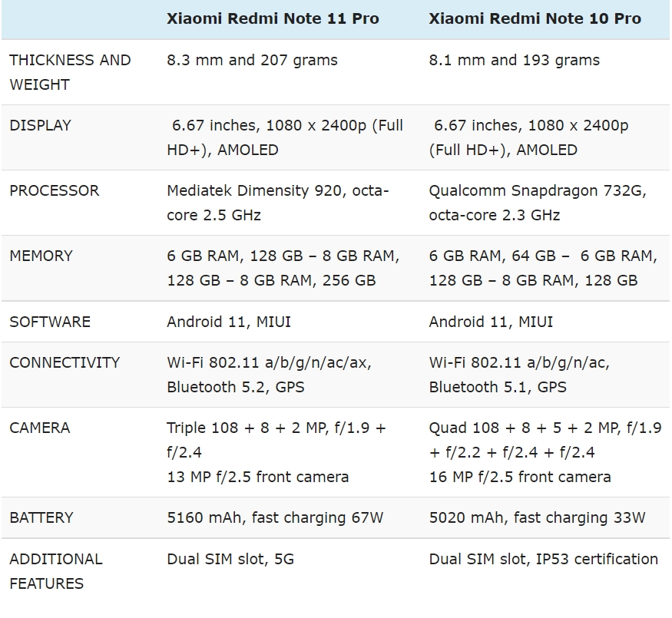Click the ADDITIONAL FEATURES row label

tap(56, 571)
